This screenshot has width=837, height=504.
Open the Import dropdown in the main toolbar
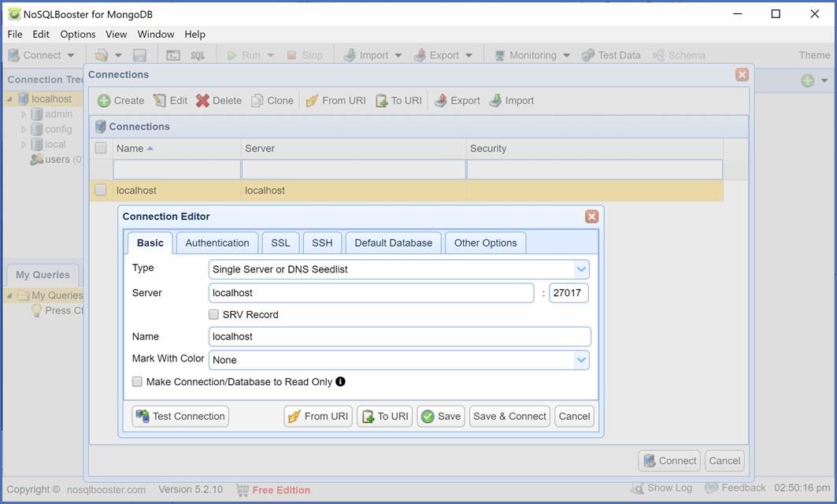[398, 55]
